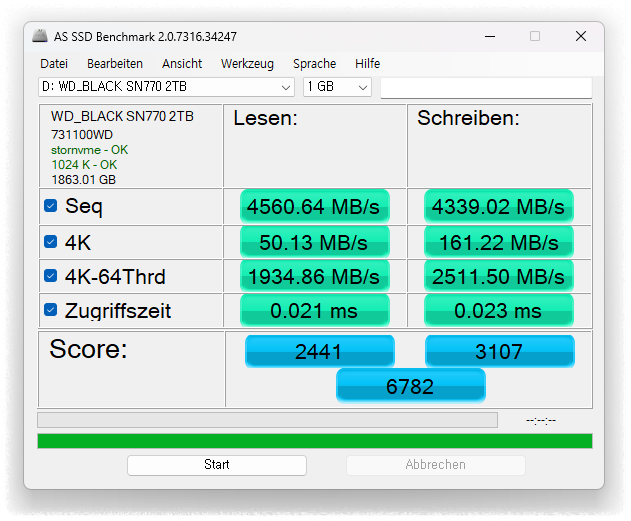The height and width of the screenshot is (521, 631).
Task: Click the write access time 0.023 ms
Action: [x=499, y=311]
